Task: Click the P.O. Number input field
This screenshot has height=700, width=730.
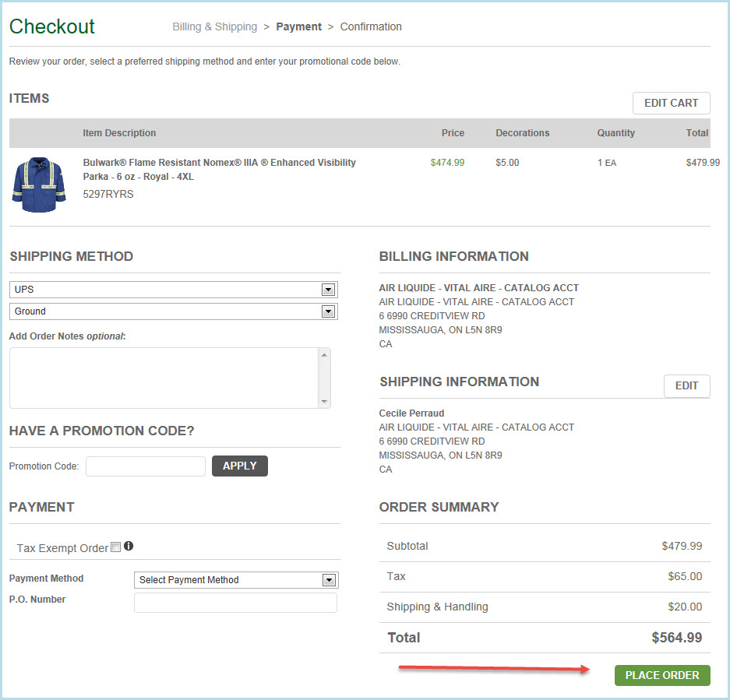Action: tap(235, 603)
